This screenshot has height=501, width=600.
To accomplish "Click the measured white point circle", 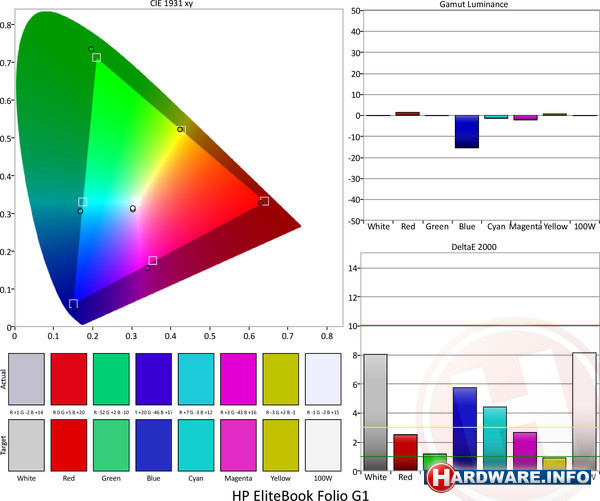I will (x=133, y=209).
